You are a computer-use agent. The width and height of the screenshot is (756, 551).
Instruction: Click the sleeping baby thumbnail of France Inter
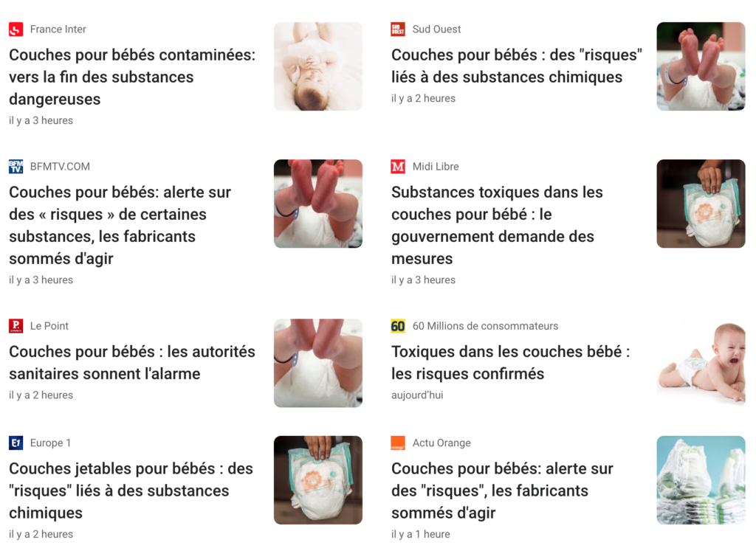(x=318, y=66)
